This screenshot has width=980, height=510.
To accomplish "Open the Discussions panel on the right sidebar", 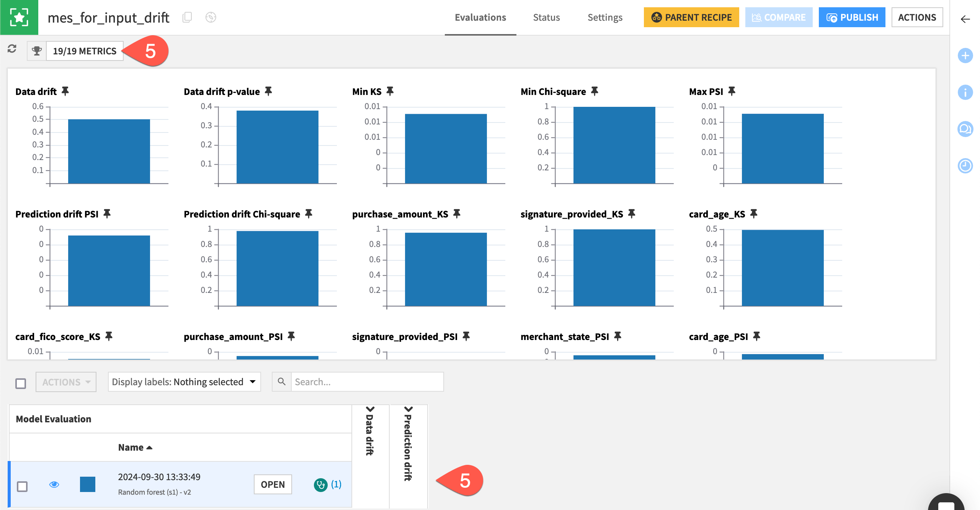I will [x=965, y=129].
